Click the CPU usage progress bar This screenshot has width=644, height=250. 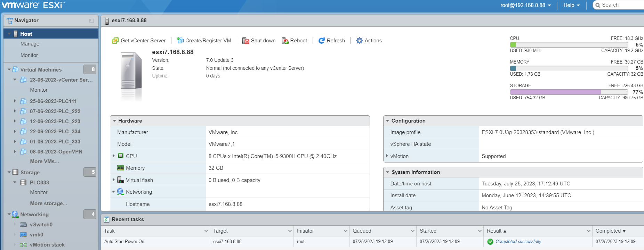click(x=569, y=45)
